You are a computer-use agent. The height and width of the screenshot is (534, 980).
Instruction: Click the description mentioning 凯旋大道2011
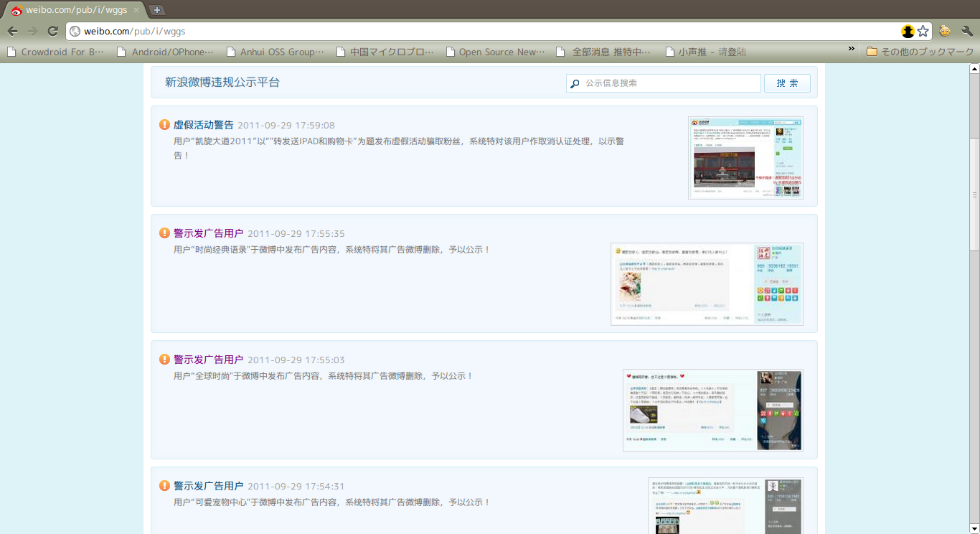pyautogui.click(x=399, y=148)
